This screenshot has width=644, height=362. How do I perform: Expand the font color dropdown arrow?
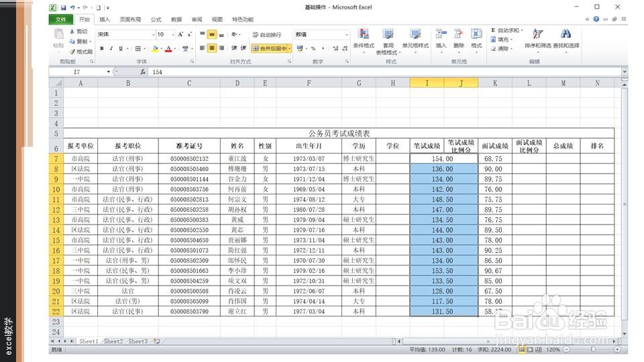(x=175, y=48)
